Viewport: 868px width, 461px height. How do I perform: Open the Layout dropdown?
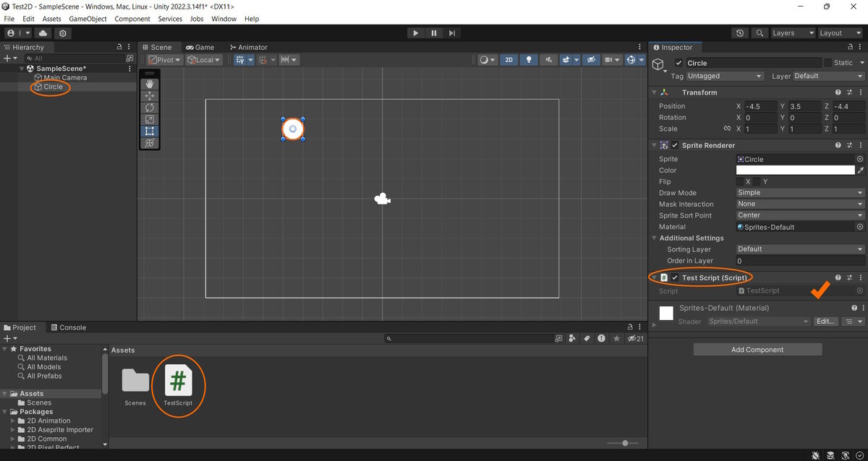[839, 33]
